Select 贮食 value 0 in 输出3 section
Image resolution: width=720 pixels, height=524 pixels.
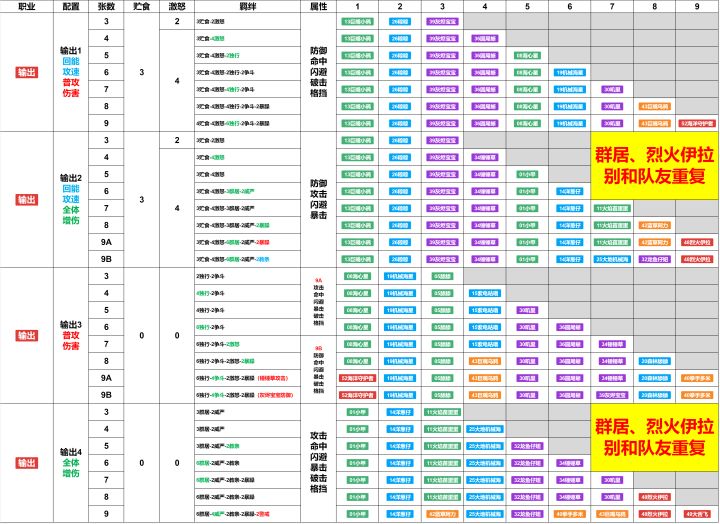[141, 335]
